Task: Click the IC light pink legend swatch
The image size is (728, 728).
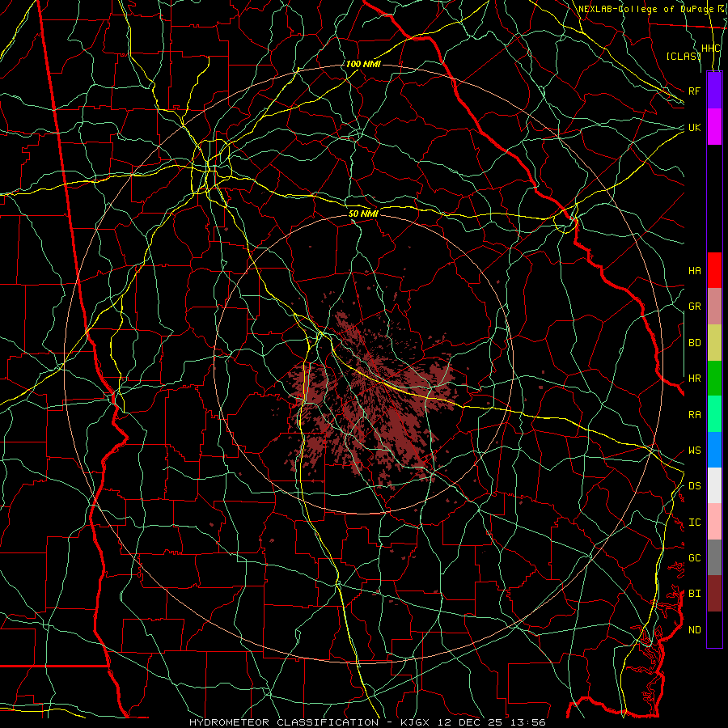Action: (714, 522)
